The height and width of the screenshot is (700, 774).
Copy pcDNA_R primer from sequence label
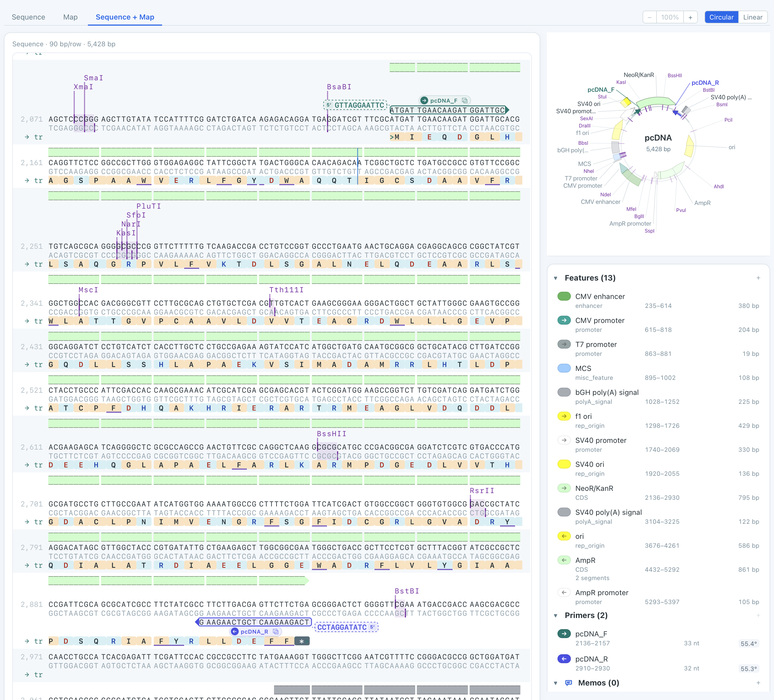276,632
